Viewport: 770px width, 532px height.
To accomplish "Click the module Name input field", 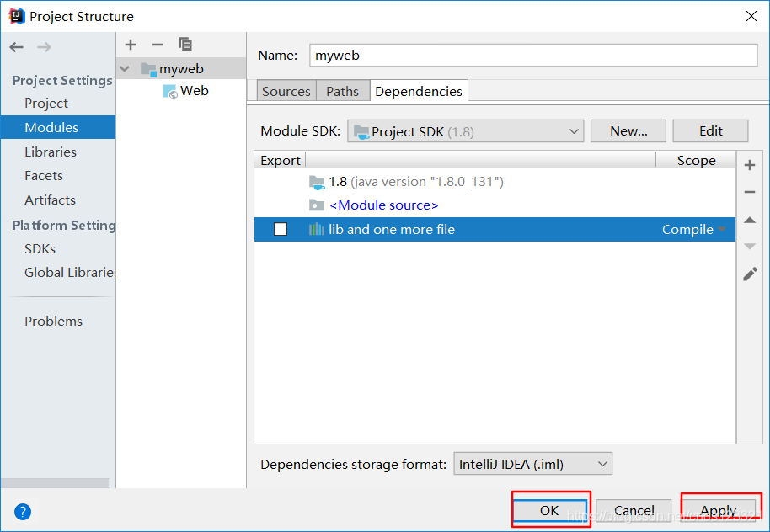I will [533, 55].
